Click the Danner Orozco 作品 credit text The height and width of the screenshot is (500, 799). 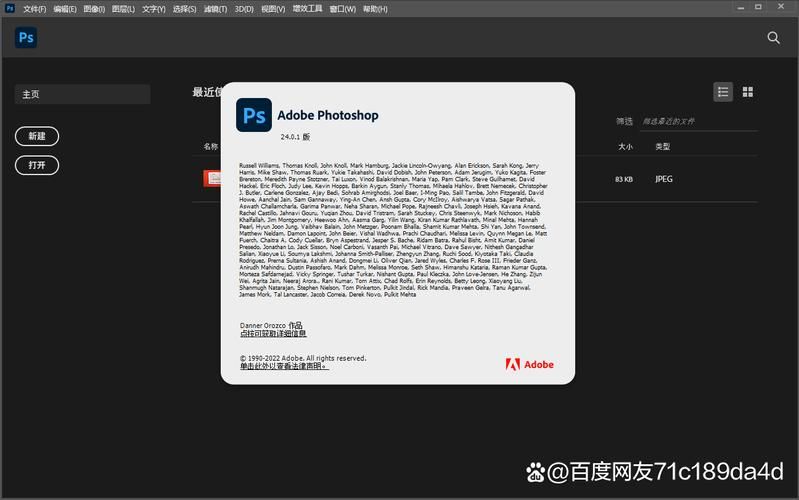click(x=271, y=325)
